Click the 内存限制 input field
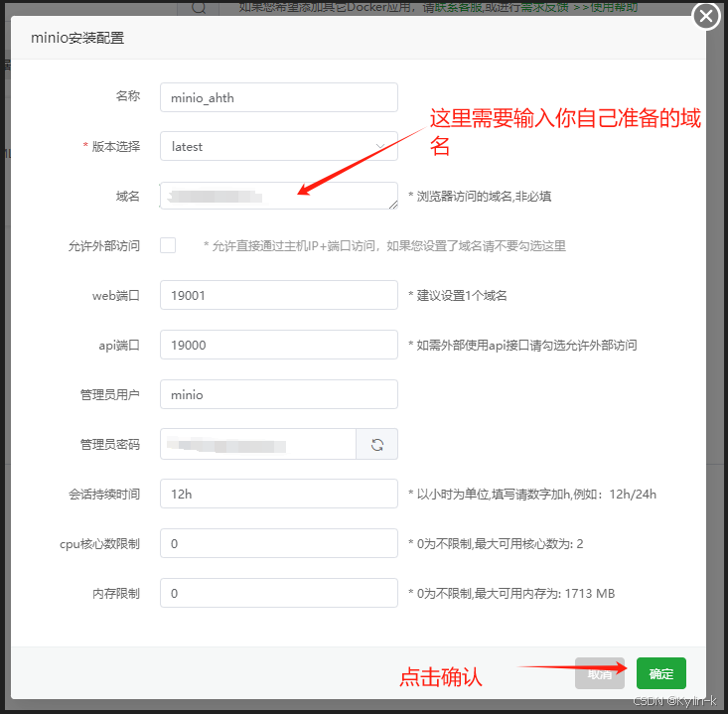 [x=278, y=593]
